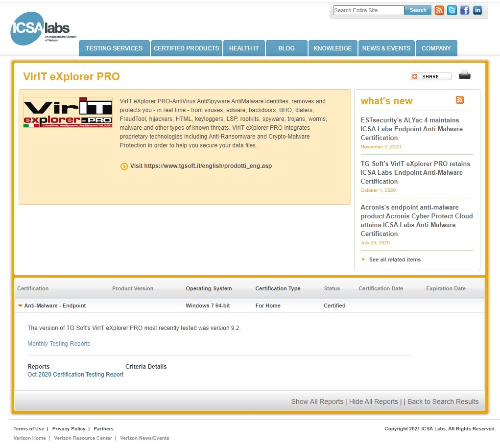Click See all related items
Screen dimensions: 500x448
point(395,259)
